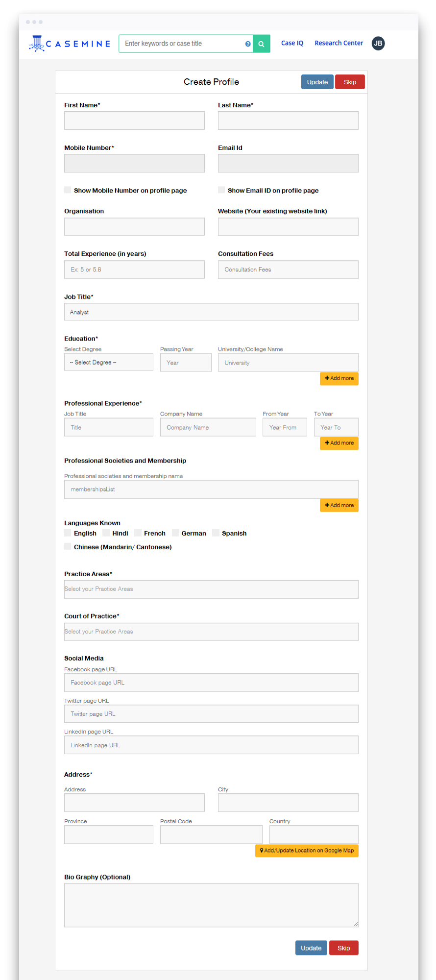The width and height of the screenshot is (436, 980).
Task: Open the JB user avatar menu
Action: (378, 44)
